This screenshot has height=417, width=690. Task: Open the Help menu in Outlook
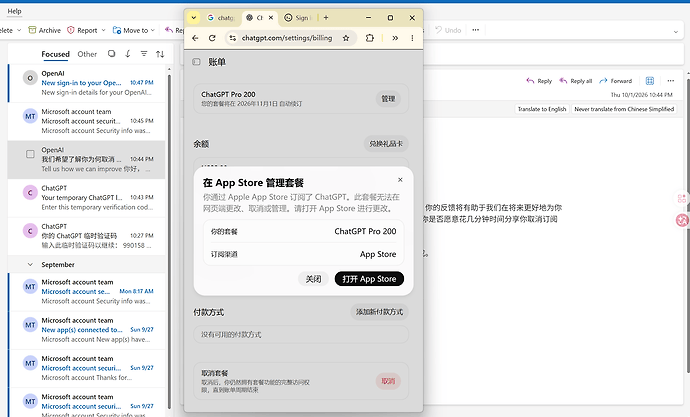14,11
